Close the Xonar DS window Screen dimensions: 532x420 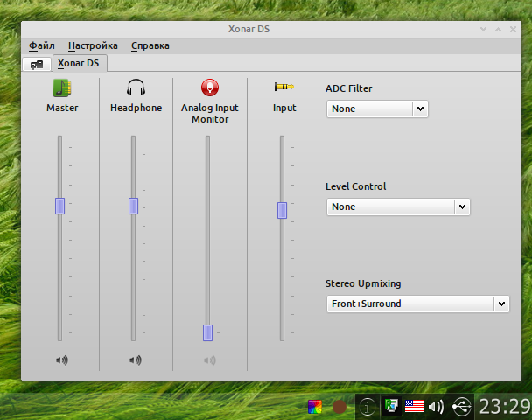(x=513, y=30)
